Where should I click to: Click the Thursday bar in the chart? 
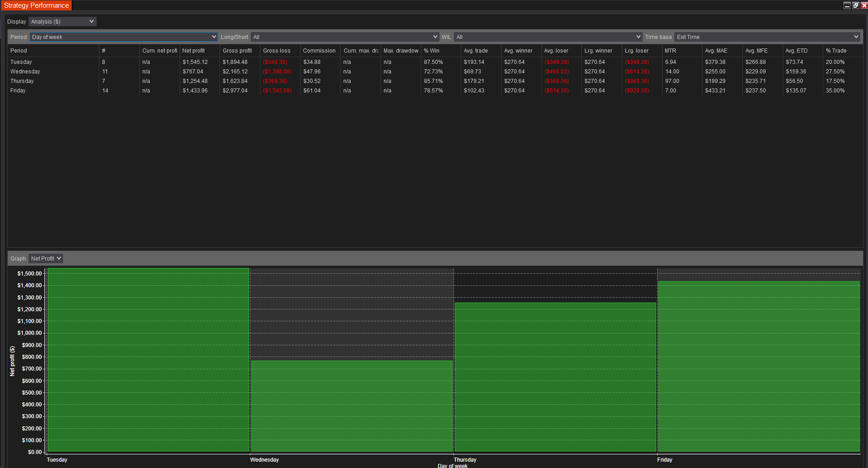pos(556,377)
